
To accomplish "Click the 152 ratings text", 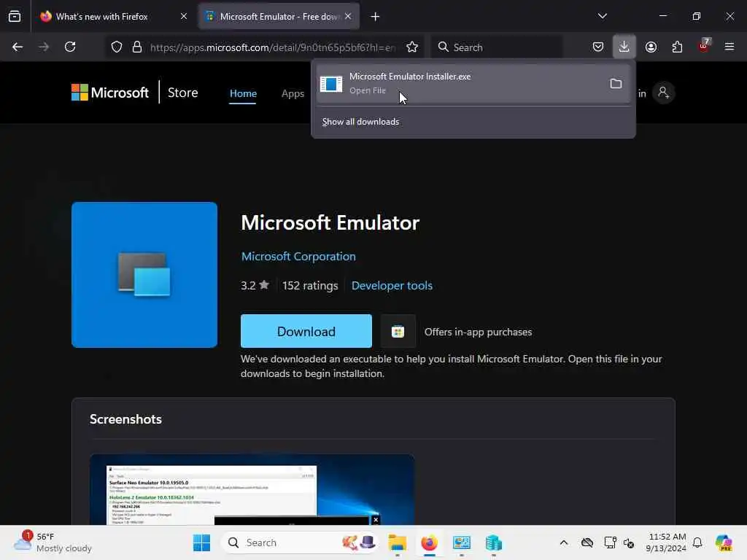I will tap(309, 285).
